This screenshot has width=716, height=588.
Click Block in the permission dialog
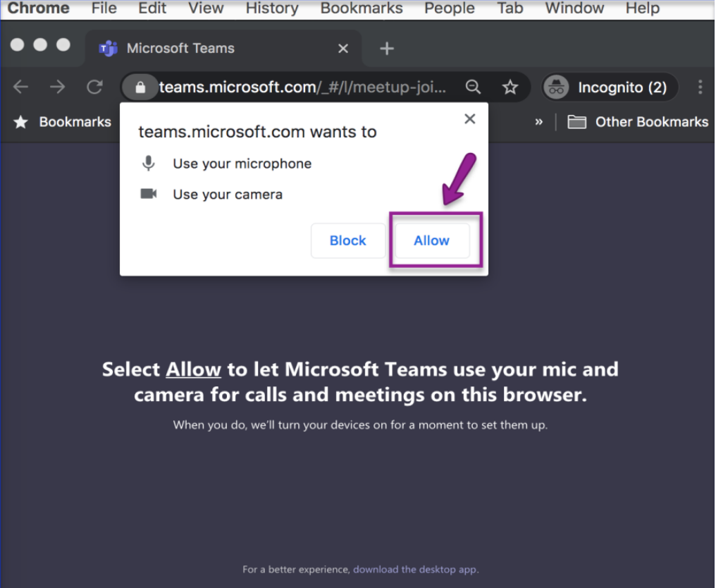click(x=348, y=240)
